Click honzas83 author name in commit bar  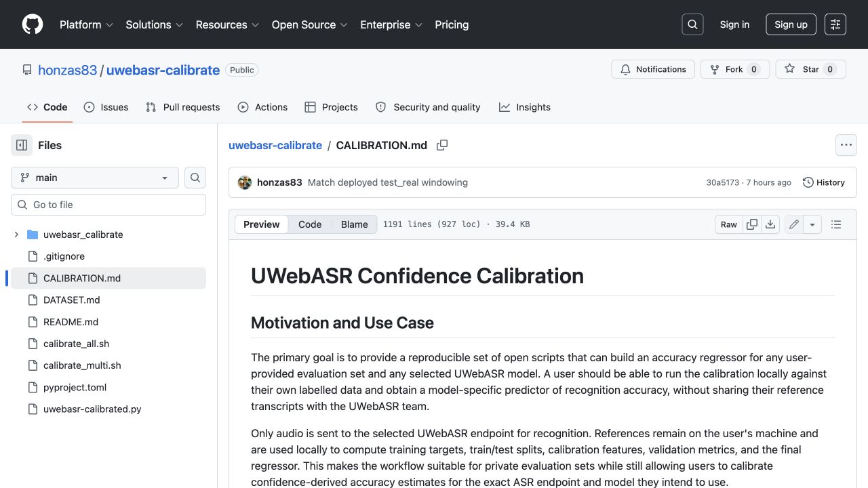click(279, 182)
